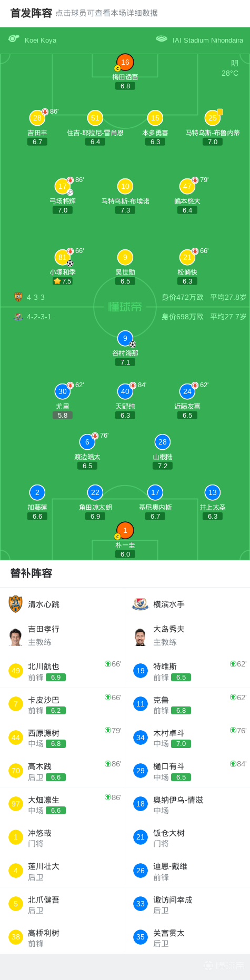Tap player number 30 尤里 blue circle
Screen dimensions: 250x980
(63, 391)
